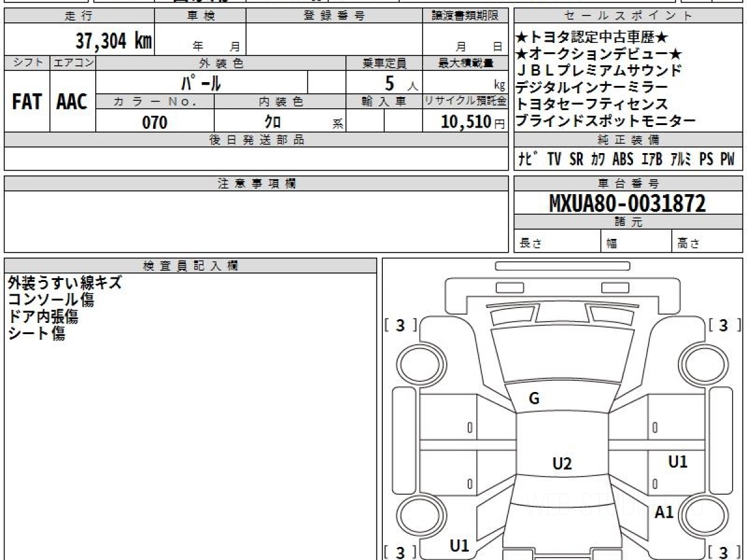Click the 諸元 header

pyautogui.click(x=629, y=222)
